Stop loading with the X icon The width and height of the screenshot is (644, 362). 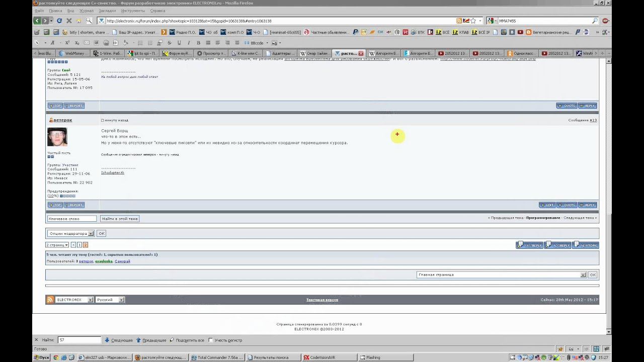click(69, 21)
